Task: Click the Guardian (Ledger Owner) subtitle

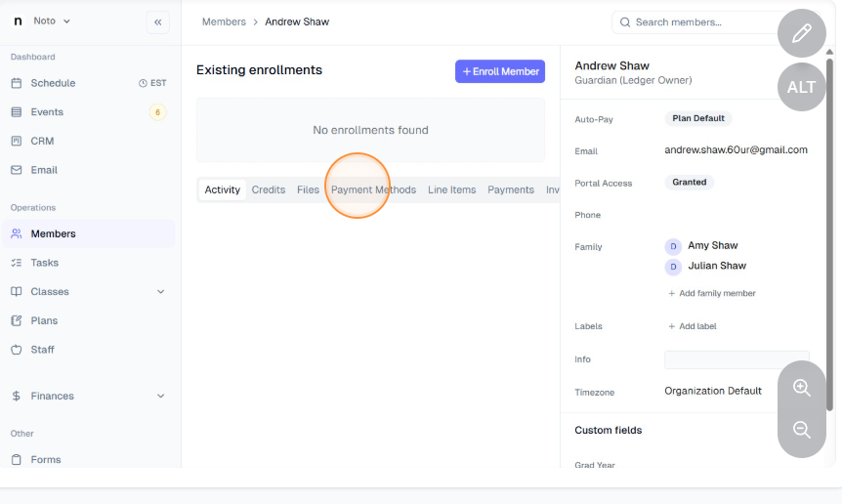Action: coord(633,80)
